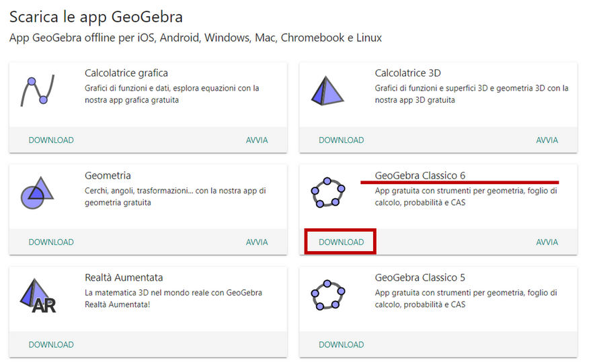589x364 pixels.
Task: Click the Realtà Aumentata card title
Action: click(x=124, y=277)
